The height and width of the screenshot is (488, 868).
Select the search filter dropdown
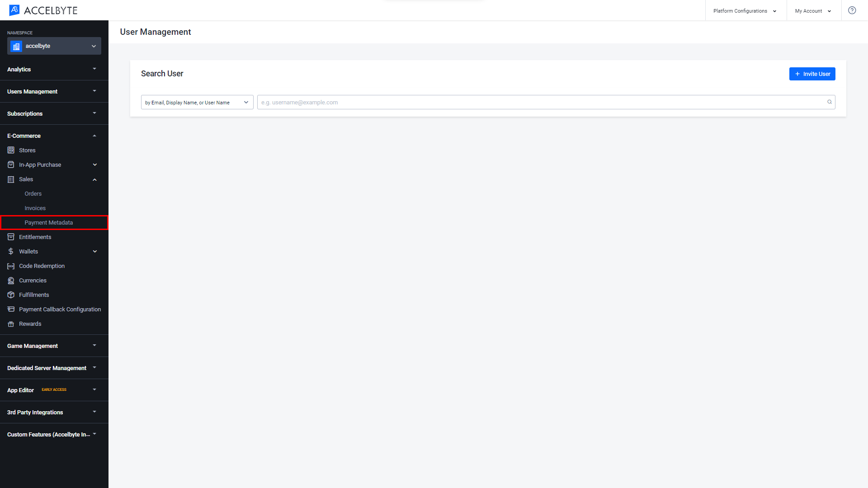[197, 102]
